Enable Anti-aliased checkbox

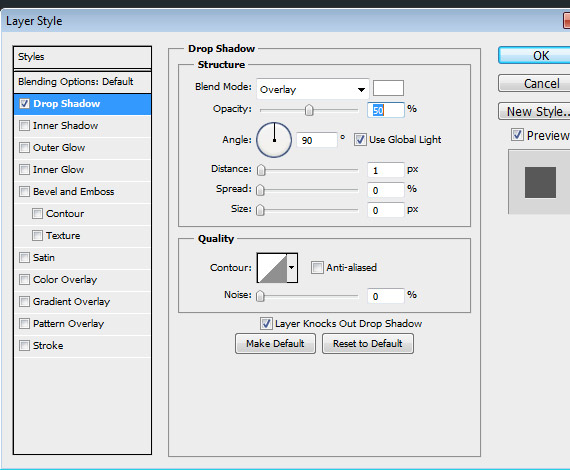[317, 268]
